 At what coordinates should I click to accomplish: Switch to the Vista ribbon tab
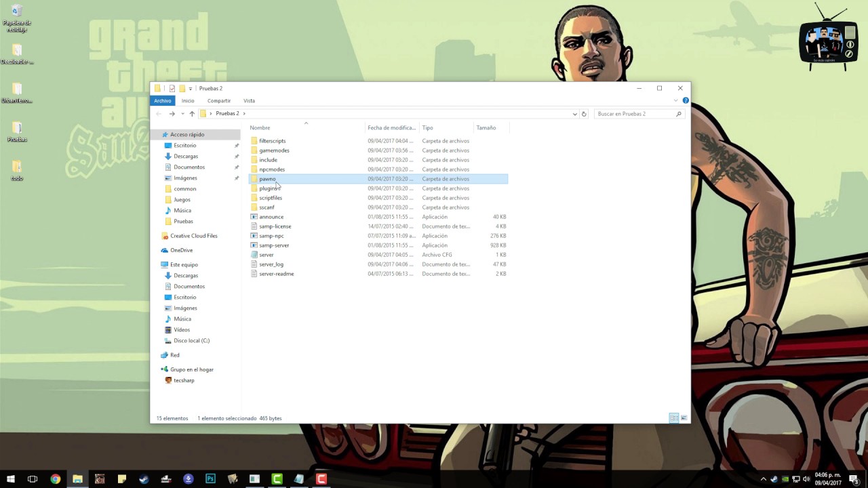coord(249,100)
